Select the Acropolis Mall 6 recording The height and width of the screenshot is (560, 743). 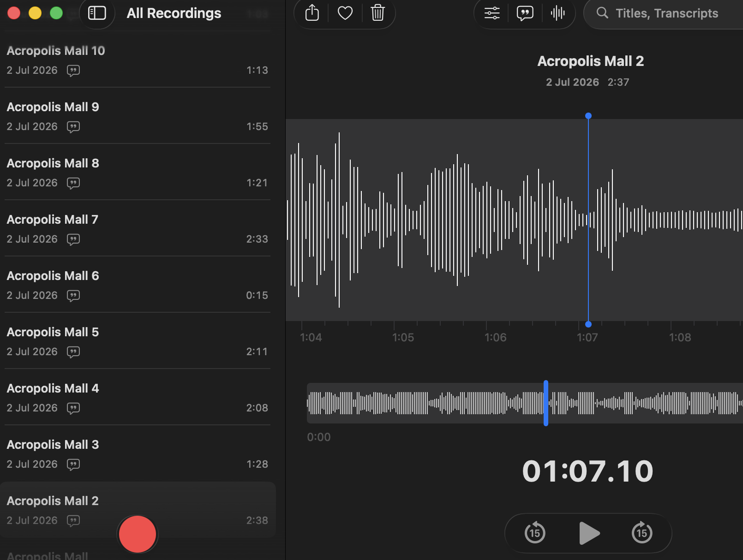coord(138,285)
